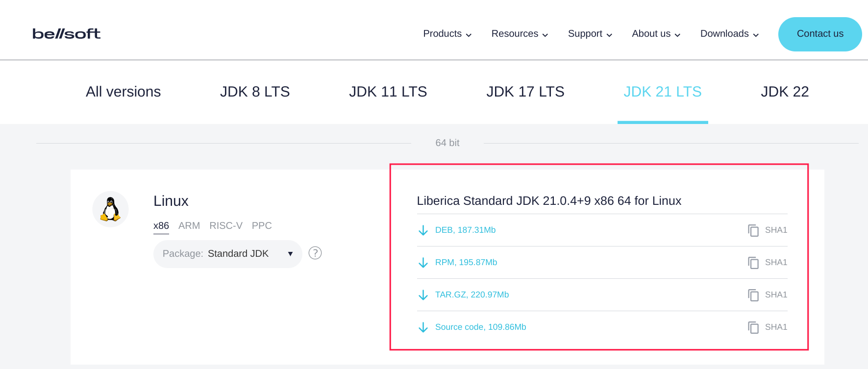Click the help question mark icon
Viewport: 868px width, 369px height.
(315, 253)
